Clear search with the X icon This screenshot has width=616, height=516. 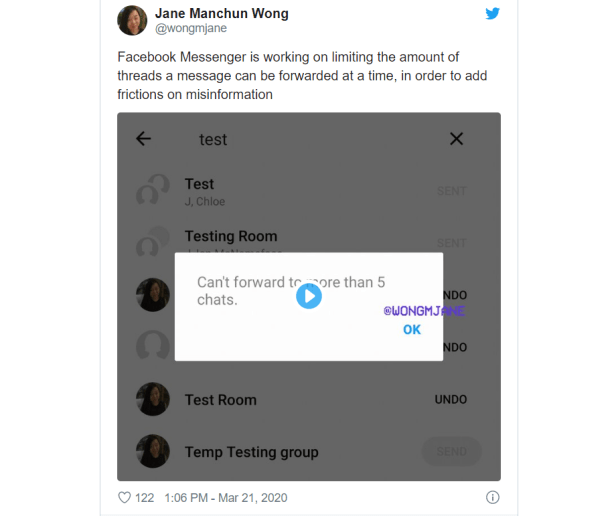[x=456, y=139]
